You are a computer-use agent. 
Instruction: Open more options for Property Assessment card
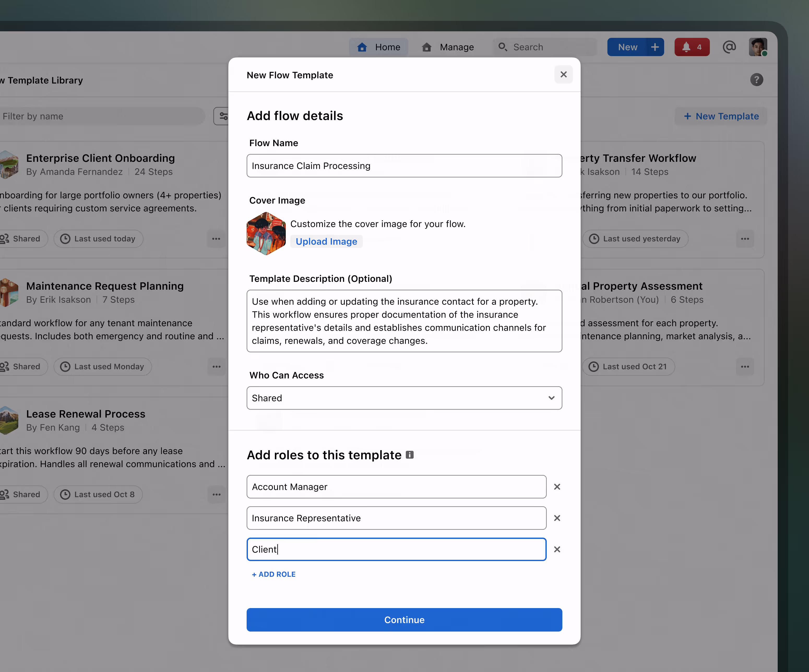[x=745, y=366]
